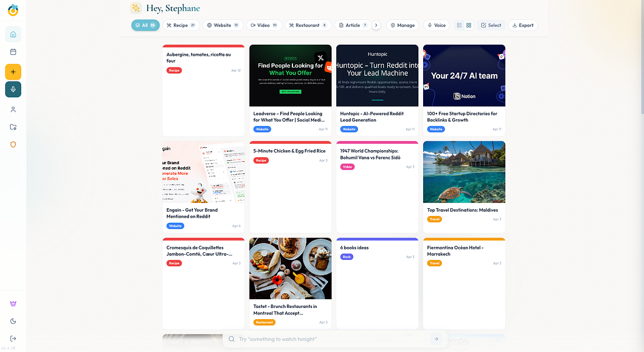Open the Home icon in sidebar
The height and width of the screenshot is (352, 644).
pyautogui.click(x=13, y=34)
